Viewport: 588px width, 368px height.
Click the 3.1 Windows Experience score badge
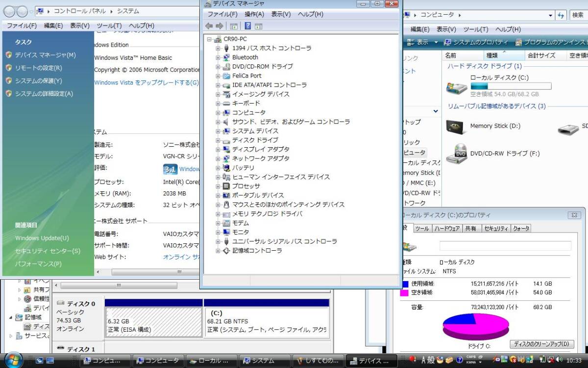(x=170, y=169)
